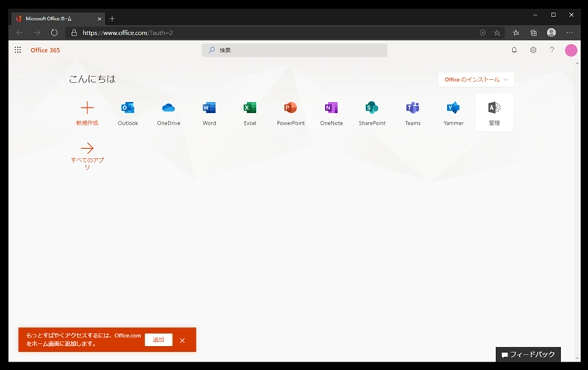Open the browser favorites list
The image size is (588, 370).
[x=516, y=33]
